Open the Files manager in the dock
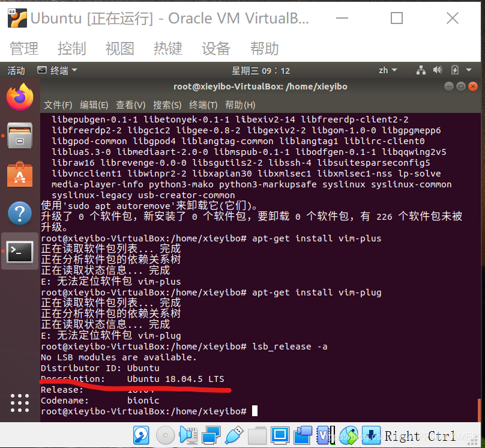Image resolution: width=485 pixels, height=448 pixels. click(x=20, y=136)
